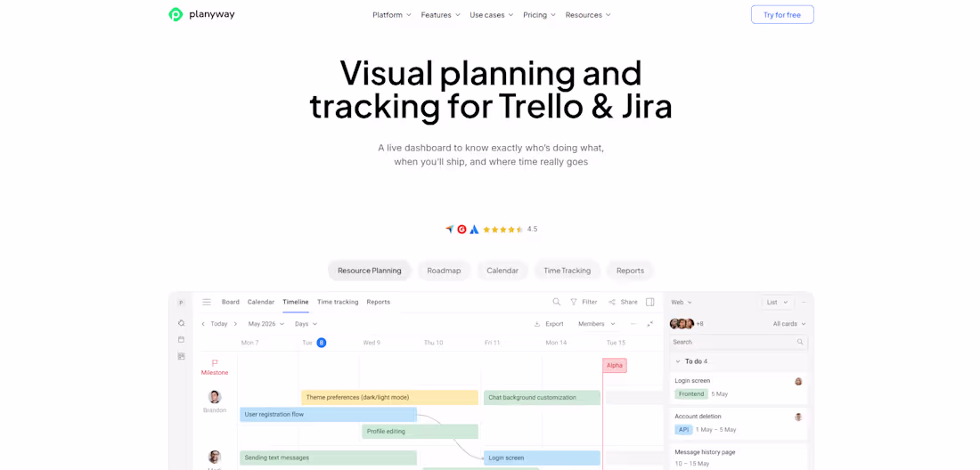Click the red G2 review logo
The height and width of the screenshot is (470, 980).
(461, 229)
